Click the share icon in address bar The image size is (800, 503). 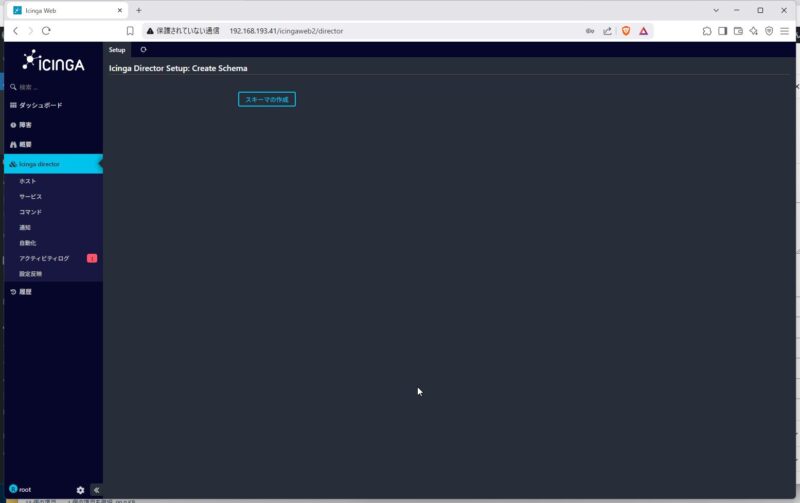point(607,31)
